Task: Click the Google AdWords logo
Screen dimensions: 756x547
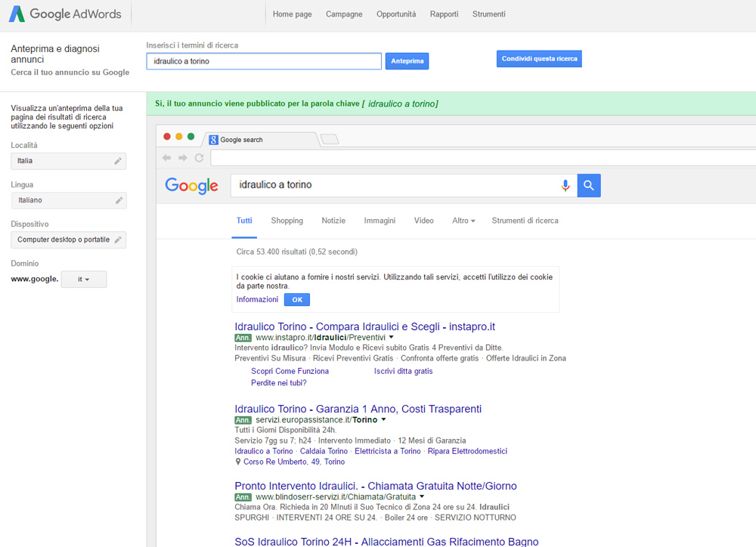Action: click(x=65, y=14)
